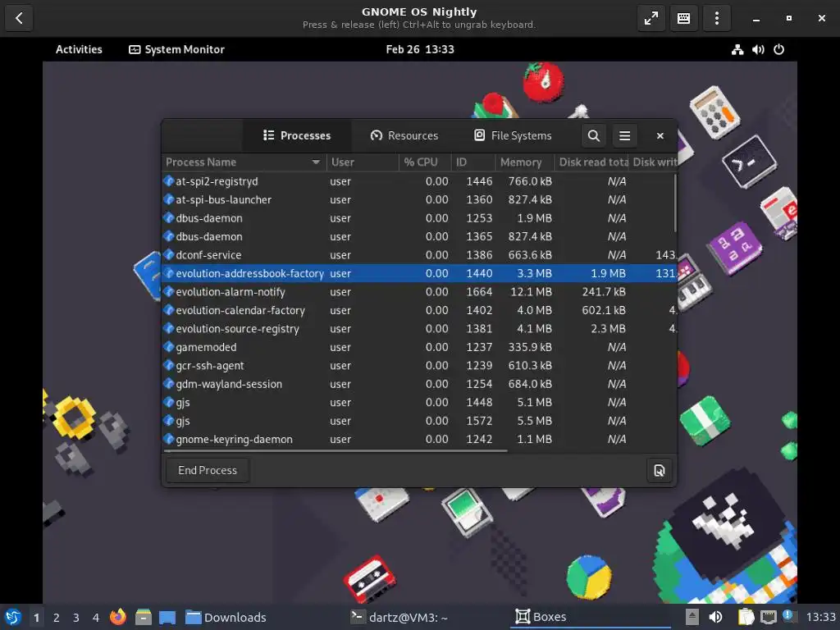
Task: Switch to Resources tab
Action: pyautogui.click(x=404, y=135)
